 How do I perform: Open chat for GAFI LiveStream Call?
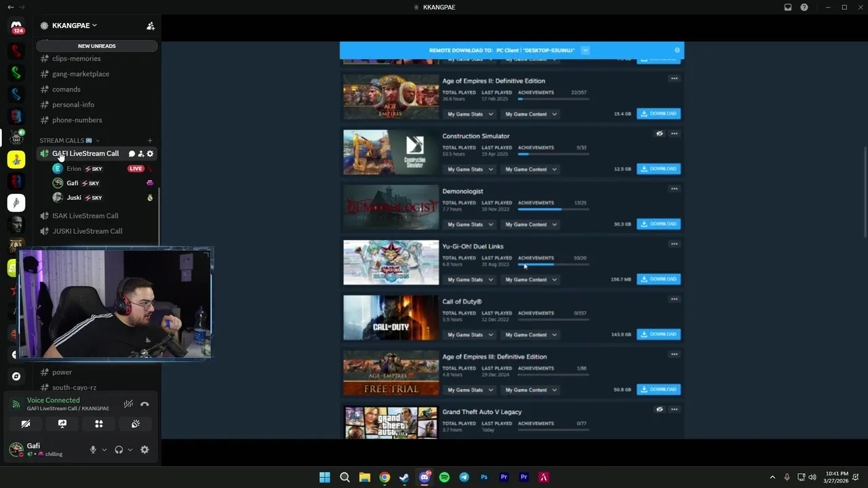(x=132, y=154)
